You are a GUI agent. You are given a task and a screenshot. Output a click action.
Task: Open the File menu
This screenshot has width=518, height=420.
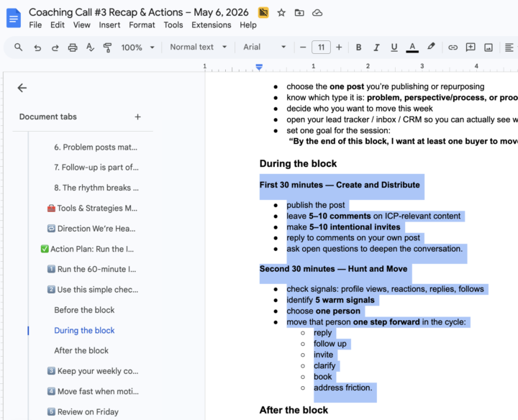click(x=35, y=25)
